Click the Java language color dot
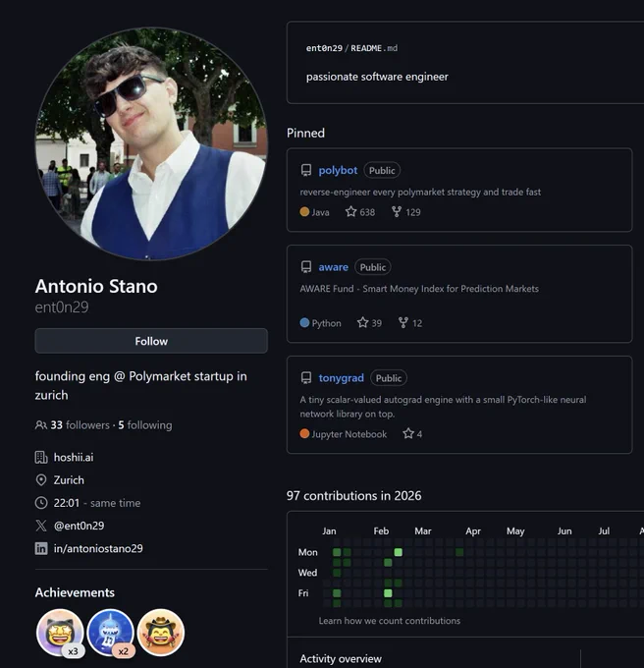644x668 pixels. (304, 212)
